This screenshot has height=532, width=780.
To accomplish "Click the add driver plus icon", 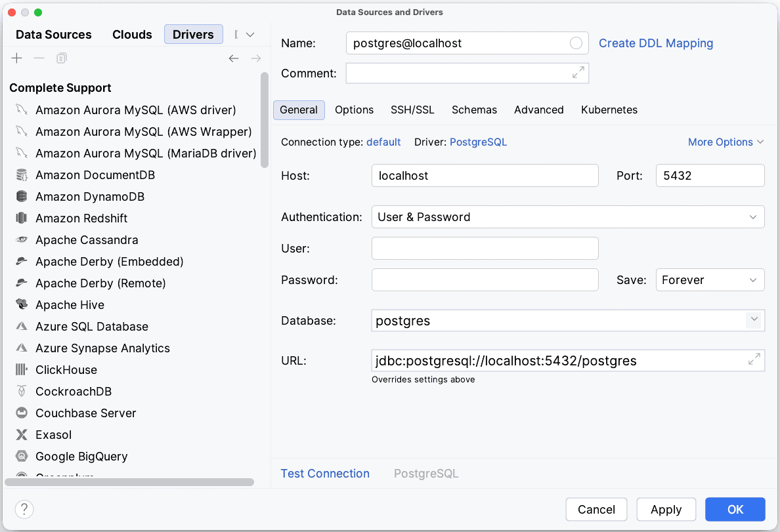I will coord(17,58).
